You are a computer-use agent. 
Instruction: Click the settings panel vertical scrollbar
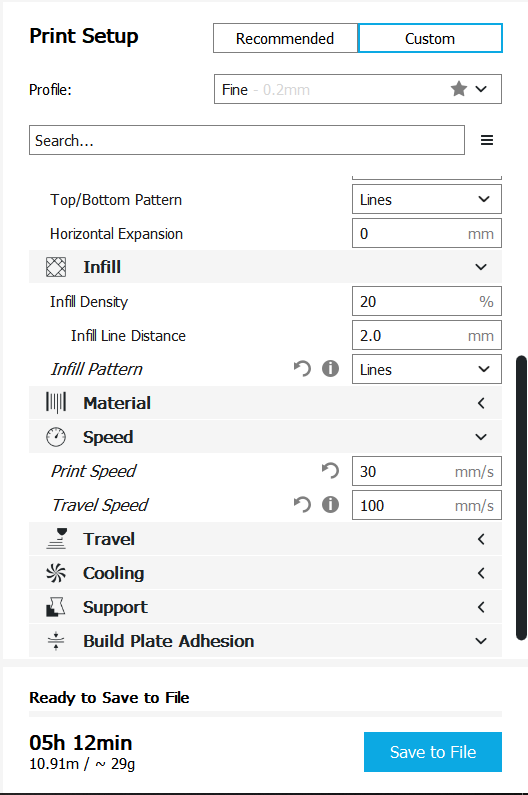coord(521,498)
